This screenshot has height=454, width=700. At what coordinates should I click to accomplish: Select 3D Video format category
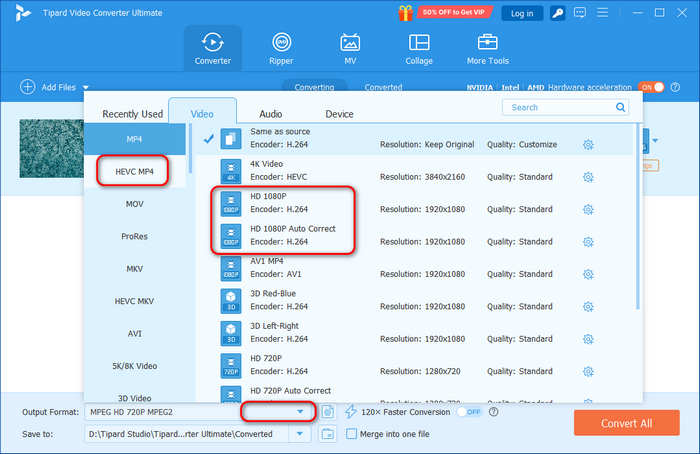[134, 396]
